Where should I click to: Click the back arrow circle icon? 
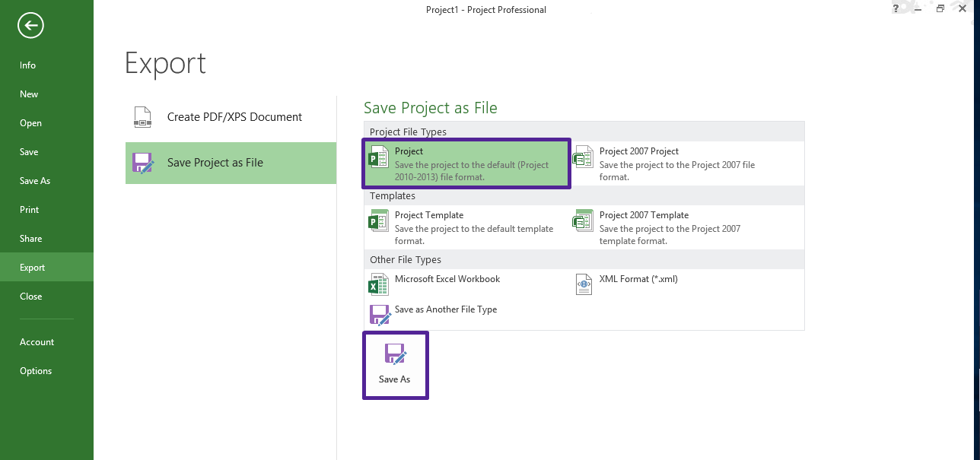(x=31, y=26)
